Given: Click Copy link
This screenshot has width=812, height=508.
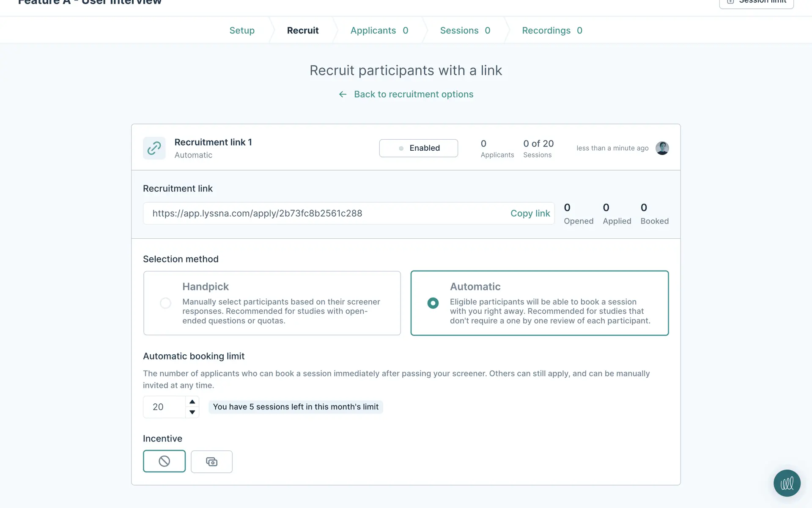Looking at the screenshot, I should point(530,213).
